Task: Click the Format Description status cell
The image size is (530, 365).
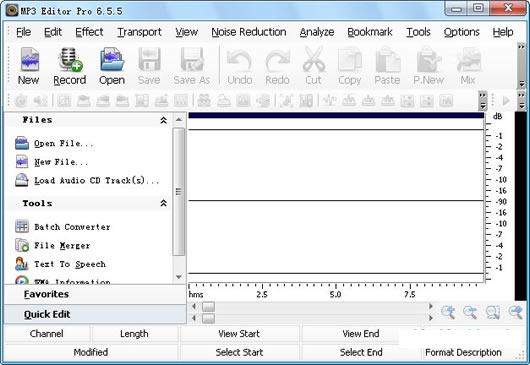Action: click(463, 352)
